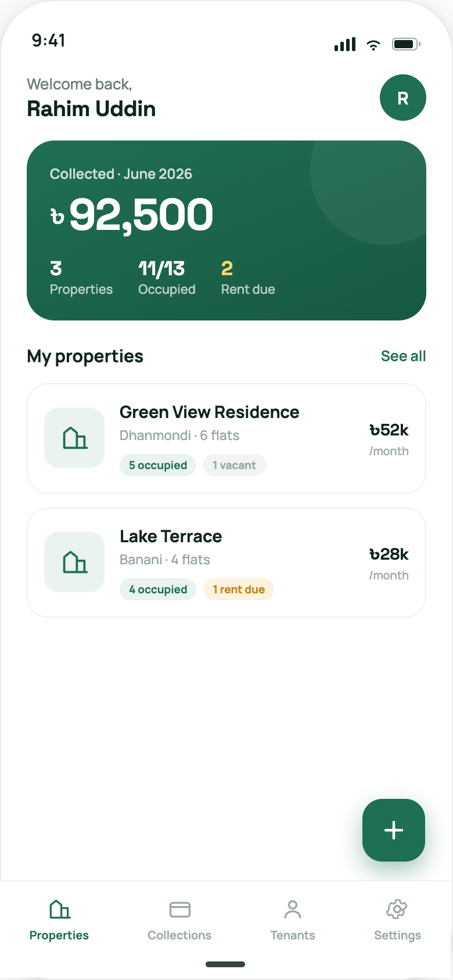The height and width of the screenshot is (980, 453).
Task: Tap the Wi-Fi icon in status bar
Action: point(373,45)
